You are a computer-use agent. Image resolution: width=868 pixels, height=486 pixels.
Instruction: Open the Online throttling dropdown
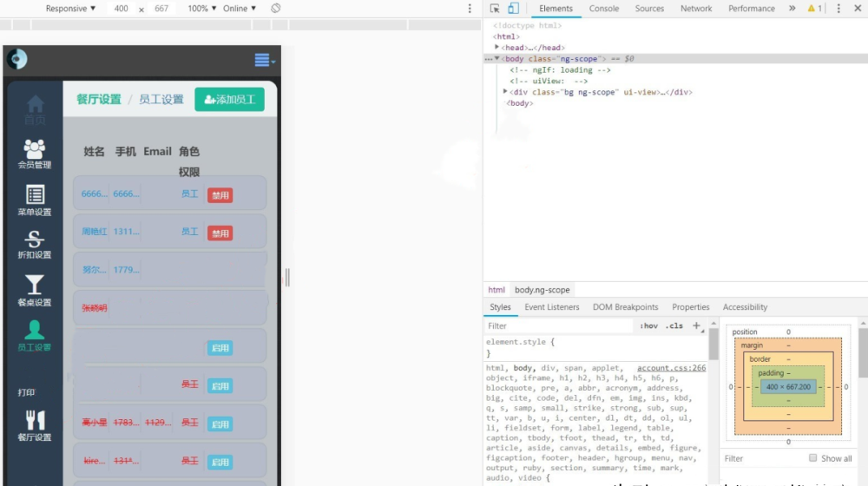pyautogui.click(x=240, y=9)
